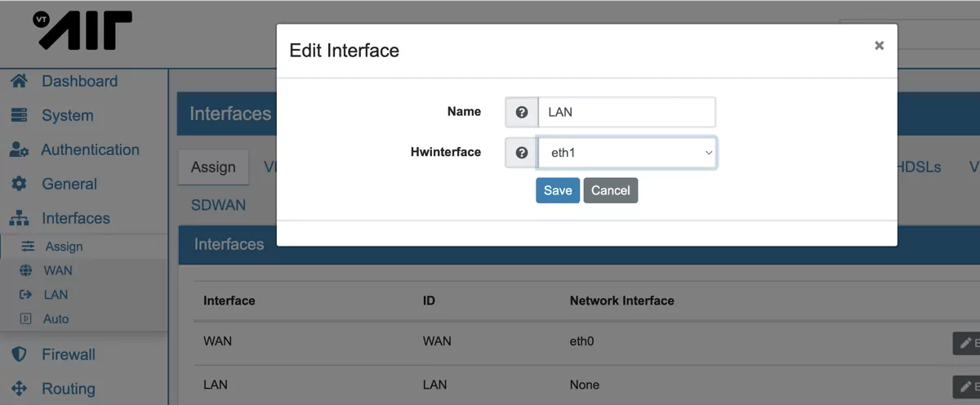Click the edit pencil button in WAN row

tap(967, 343)
